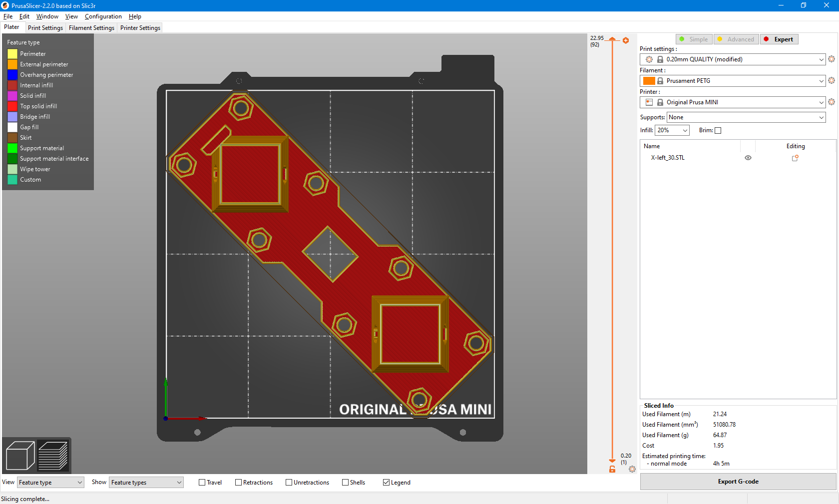Switch to Simple mode
The height and width of the screenshot is (504, 839).
coord(694,39)
